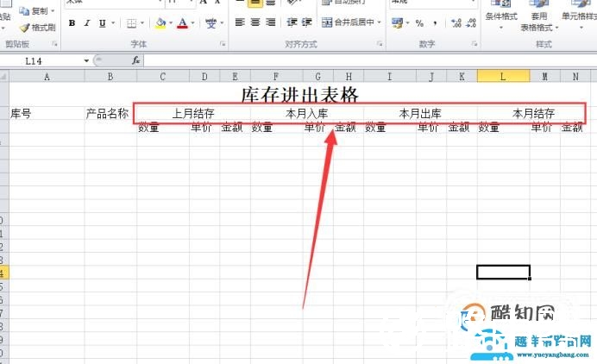The width and height of the screenshot is (597, 364).
Task: Select column I header
Action: point(389,77)
